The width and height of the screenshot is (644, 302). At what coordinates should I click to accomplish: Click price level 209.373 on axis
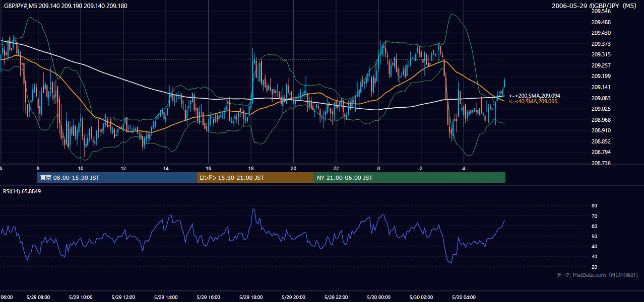601,44
